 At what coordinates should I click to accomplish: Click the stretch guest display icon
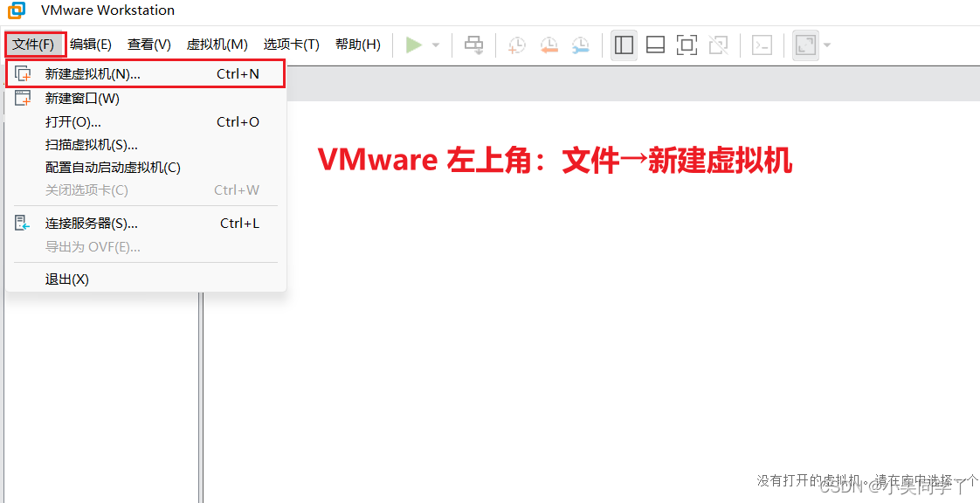[x=805, y=45]
